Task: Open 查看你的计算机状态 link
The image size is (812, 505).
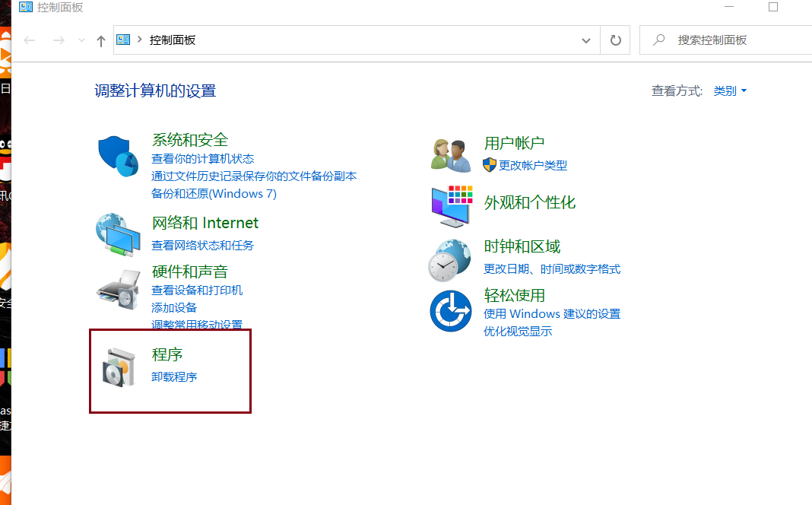Action: click(x=202, y=158)
